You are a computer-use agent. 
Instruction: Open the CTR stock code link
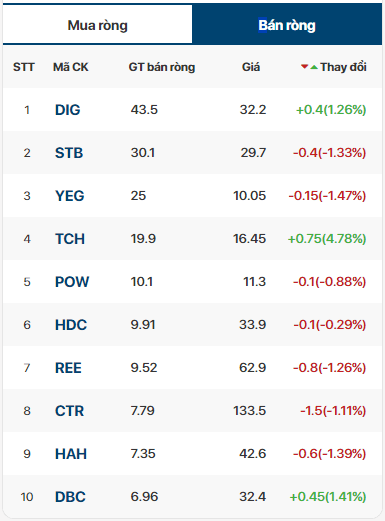(69, 411)
